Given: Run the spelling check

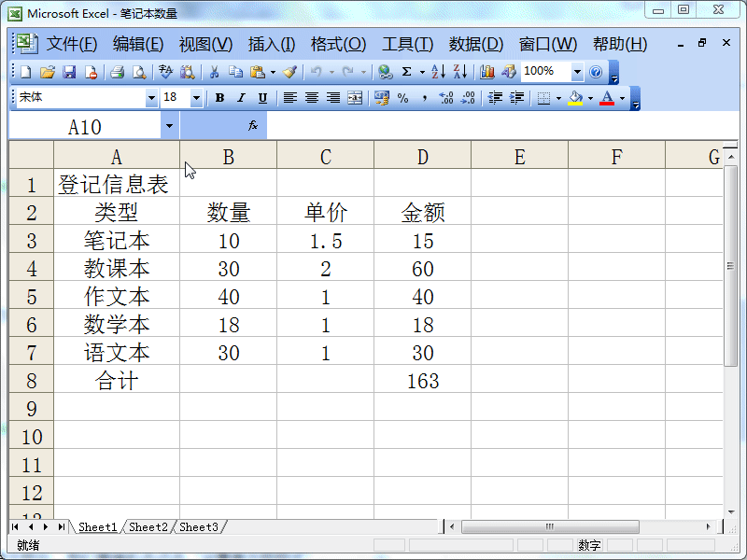Looking at the screenshot, I should point(166,72).
